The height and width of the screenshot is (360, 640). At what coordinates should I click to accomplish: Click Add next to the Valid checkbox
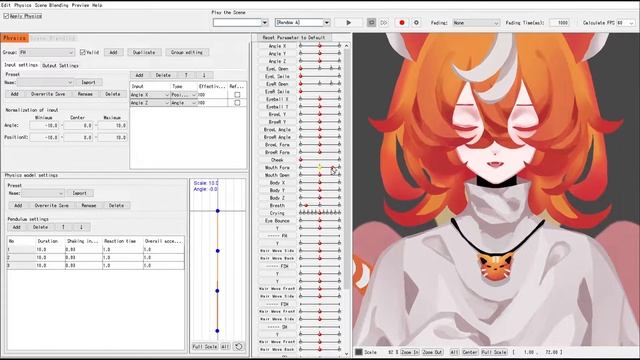113,52
